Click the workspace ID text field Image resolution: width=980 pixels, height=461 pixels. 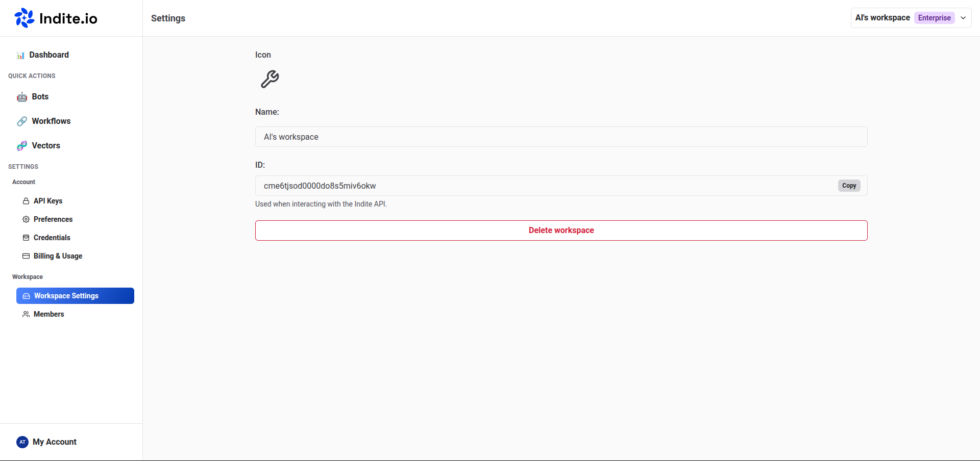[x=541, y=186]
